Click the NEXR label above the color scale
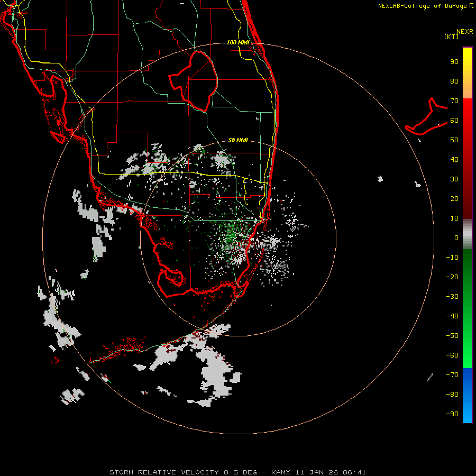Viewport: 476px width, 476px height. click(464, 32)
